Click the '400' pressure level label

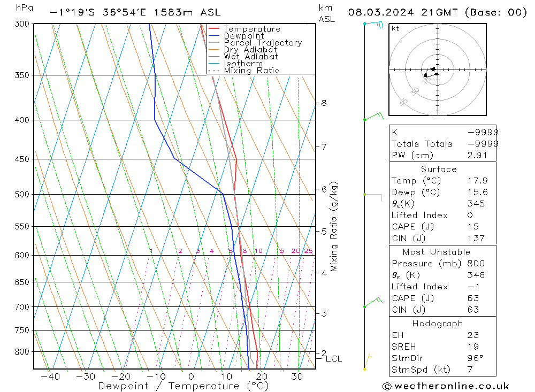click(x=22, y=120)
